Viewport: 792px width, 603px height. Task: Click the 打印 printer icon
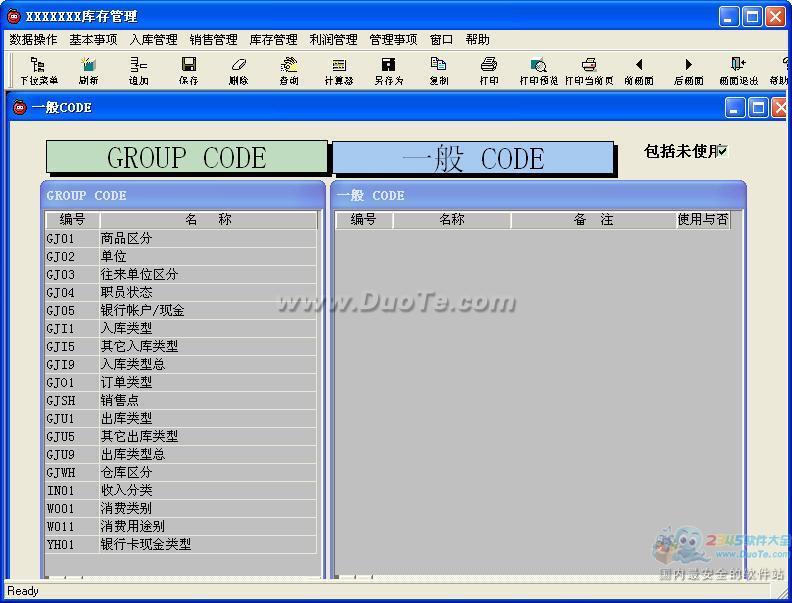click(x=488, y=70)
